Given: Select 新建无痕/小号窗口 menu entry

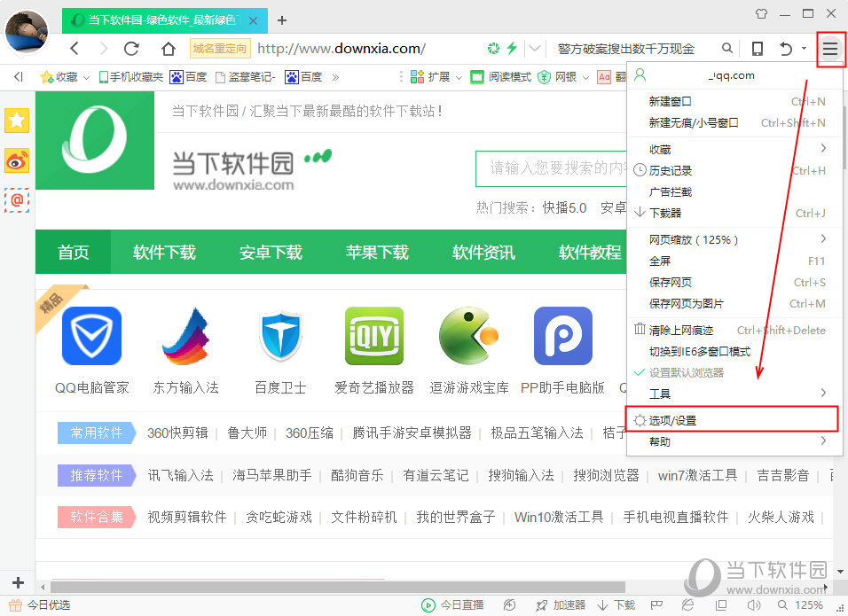Looking at the screenshot, I should click(x=694, y=123).
